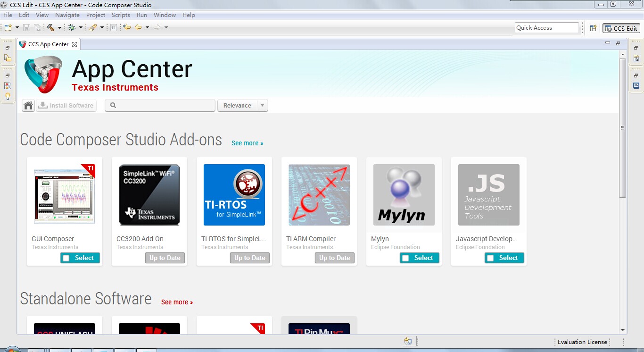Focus the Quick Access field
Image resolution: width=644 pixels, height=352 pixels.
(x=547, y=28)
